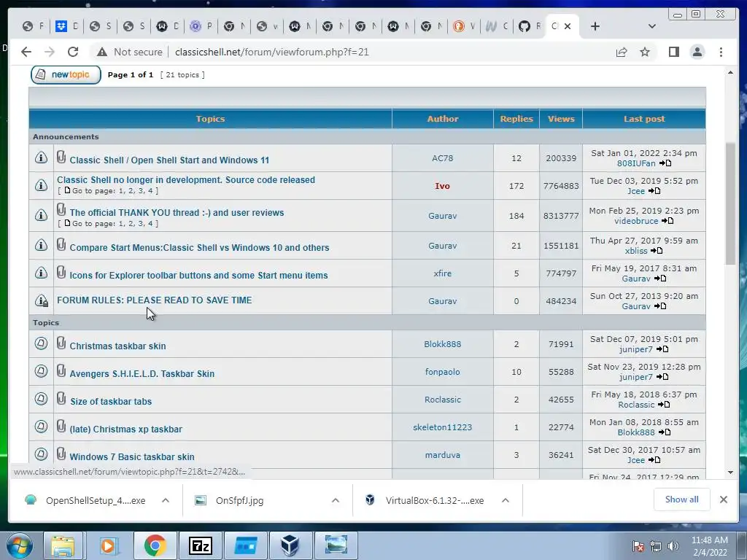Switch to the Dropbox tab
Image resolution: width=747 pixels, height=560 pixels.
pos(66,26)
